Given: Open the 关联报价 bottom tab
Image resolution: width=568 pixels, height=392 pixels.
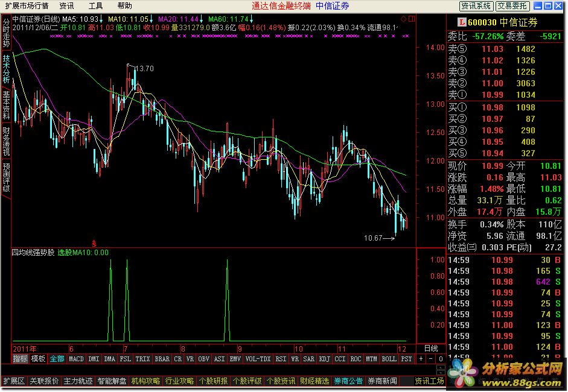Looking at the screenshot, I should [x=44, y=381].
